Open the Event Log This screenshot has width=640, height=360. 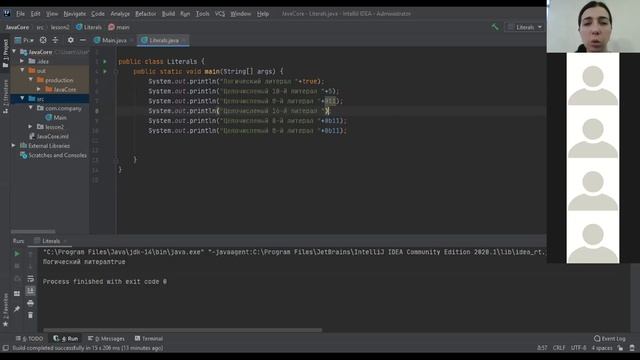click(x=609, y=339)
